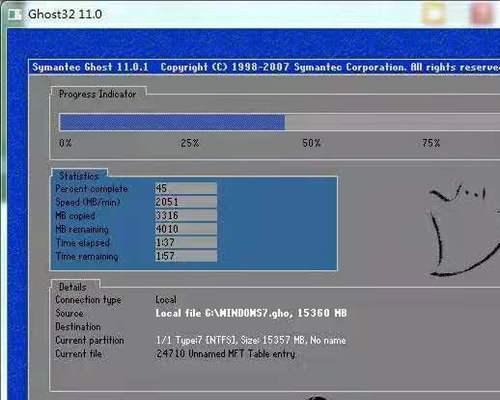Select the Details panel header
The height and width of the screenshot is (400, 500).
point(73,287)
